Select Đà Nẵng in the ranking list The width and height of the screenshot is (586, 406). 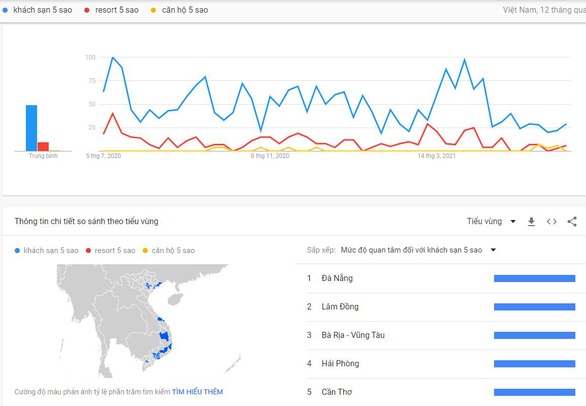337,278
